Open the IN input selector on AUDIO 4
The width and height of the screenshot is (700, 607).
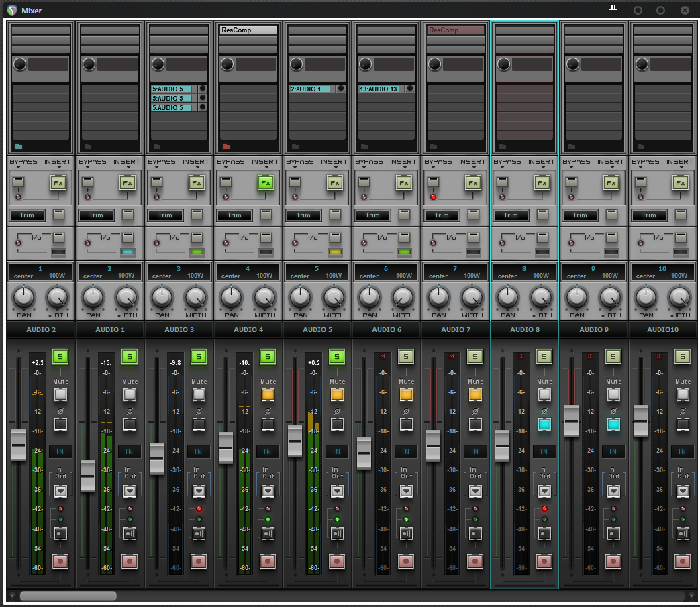[x=268, y=452]
